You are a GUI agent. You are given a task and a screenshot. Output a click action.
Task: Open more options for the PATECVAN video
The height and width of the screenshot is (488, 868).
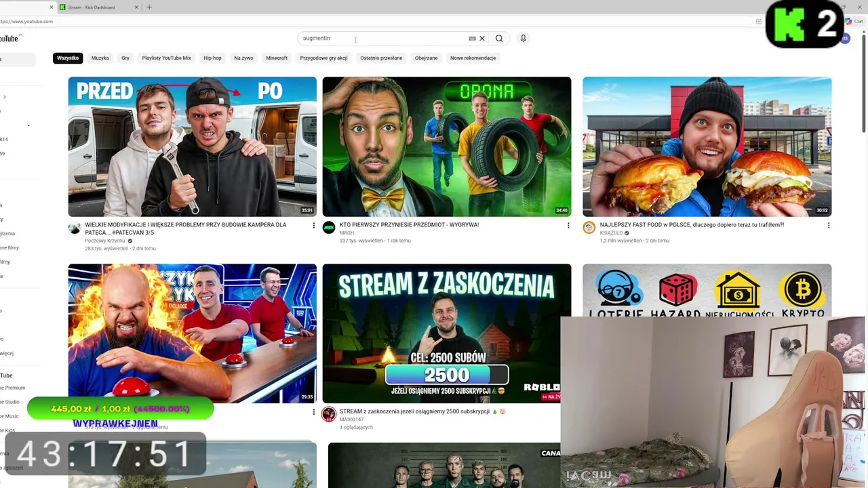[313, 226]
